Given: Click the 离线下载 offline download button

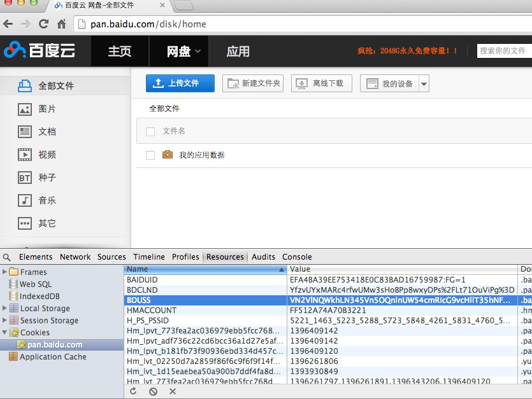Looking at the screenshot, I should 322,83.
